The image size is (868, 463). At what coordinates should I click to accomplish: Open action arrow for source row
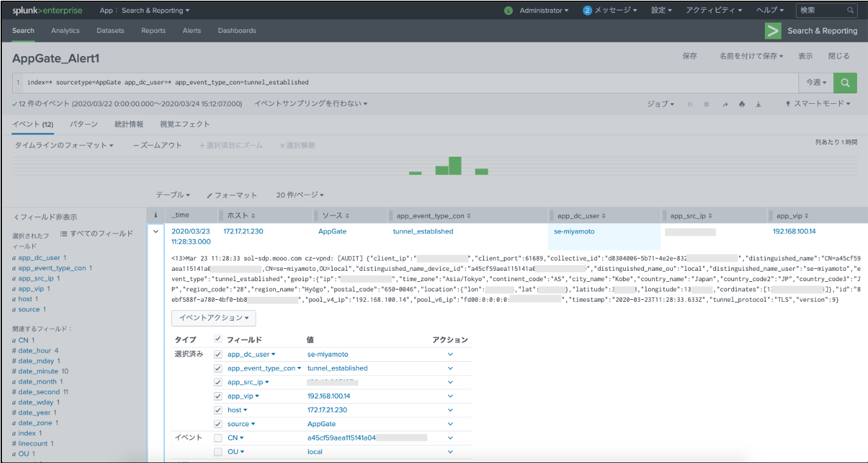tap(450, 424)
